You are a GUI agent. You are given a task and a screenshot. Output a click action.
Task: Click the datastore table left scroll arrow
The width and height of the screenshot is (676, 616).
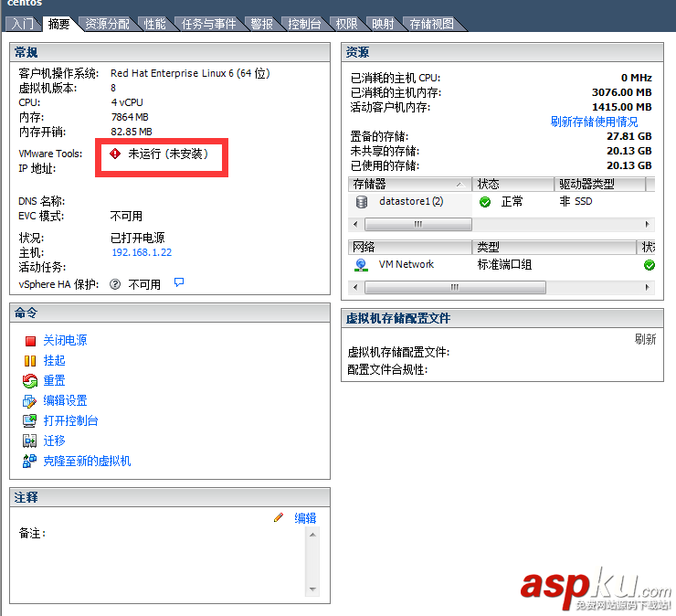pos(355,224)
